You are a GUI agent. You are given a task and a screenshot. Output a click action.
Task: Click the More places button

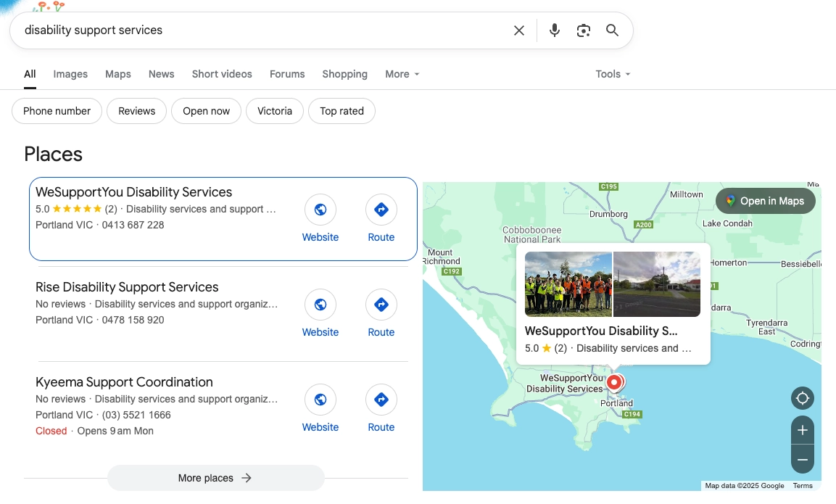pyautogui.click(x=215, y=478)
